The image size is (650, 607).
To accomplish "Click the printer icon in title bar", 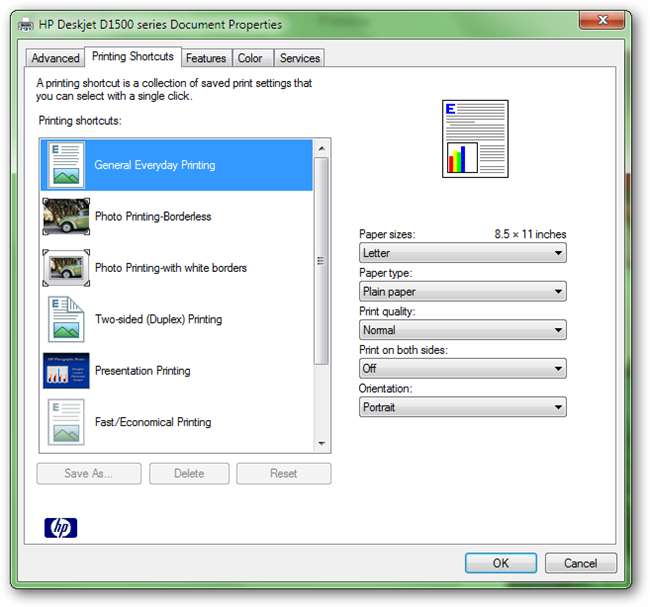I will click(x=26, y=25).
